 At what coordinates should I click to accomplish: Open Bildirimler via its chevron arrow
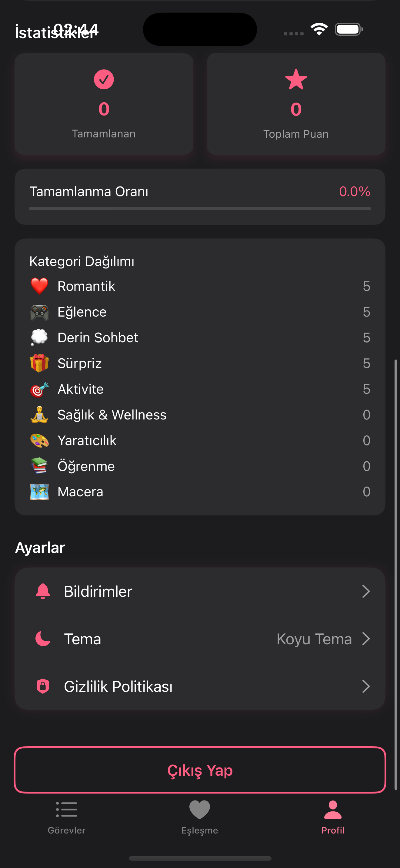pos(366,591)
